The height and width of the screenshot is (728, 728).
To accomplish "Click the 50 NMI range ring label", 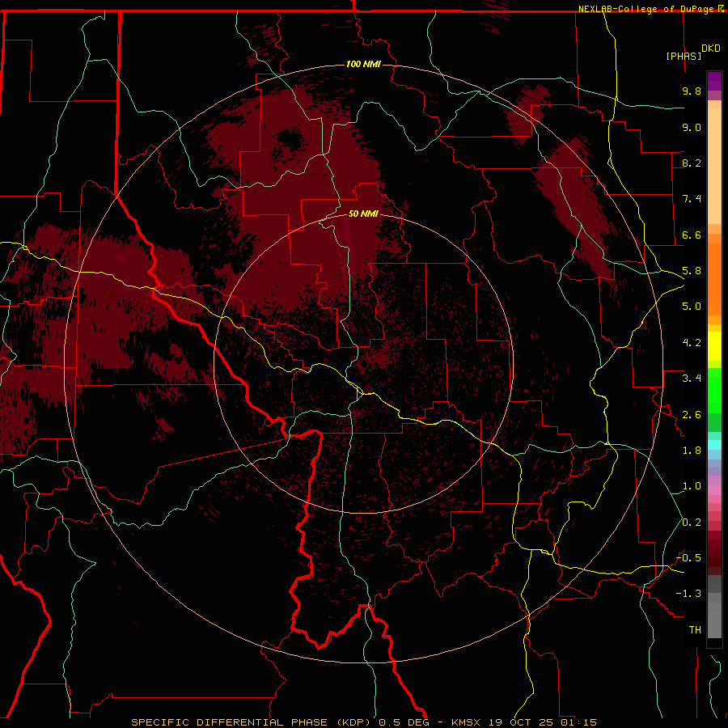I will click(363, 214).
